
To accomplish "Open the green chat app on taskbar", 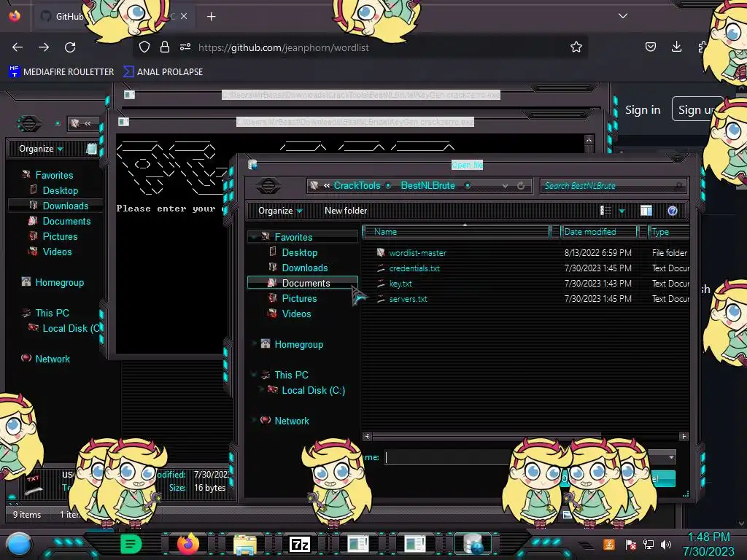I will tap(131, 544).
